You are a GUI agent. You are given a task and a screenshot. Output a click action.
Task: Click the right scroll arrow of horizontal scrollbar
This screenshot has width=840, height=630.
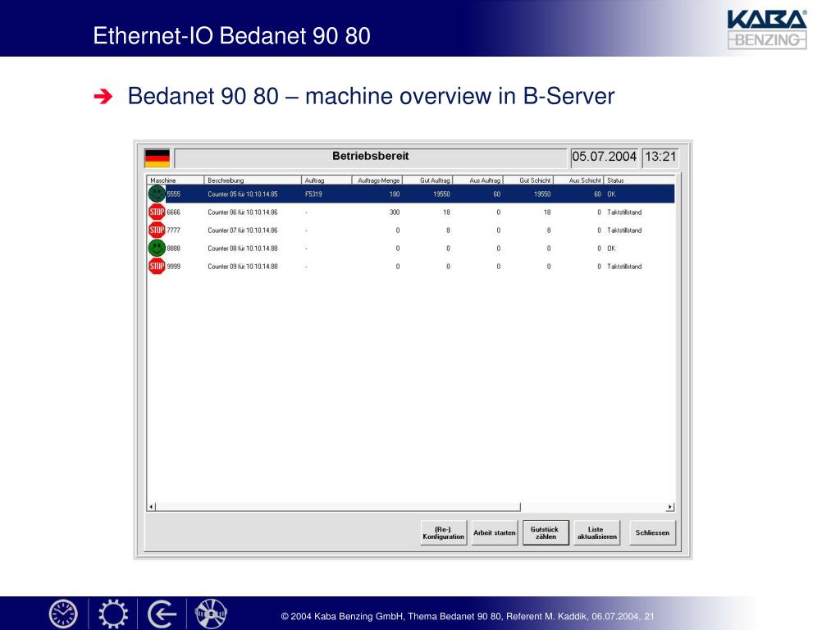click(669, 507)
